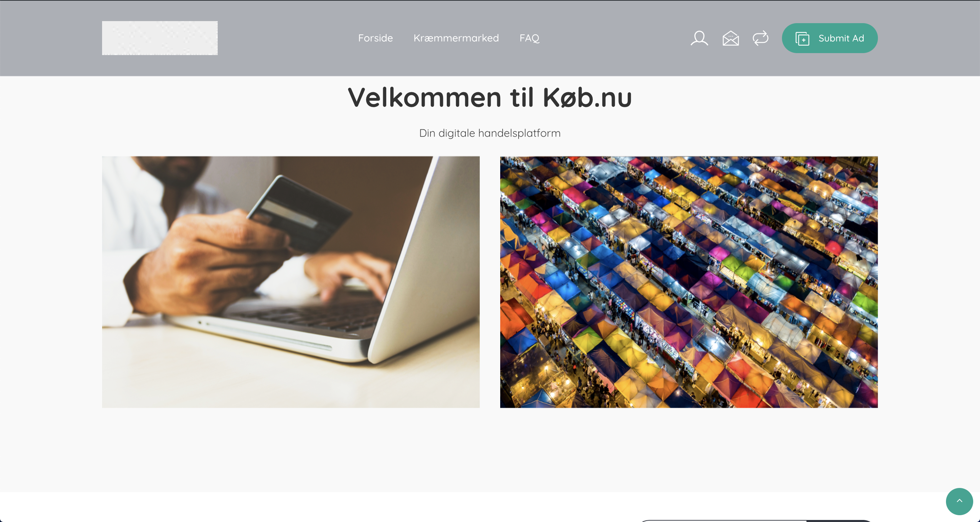
Task: Click the compare arrows loop icon
Action: pyautogui.click(x=761, y=38)
